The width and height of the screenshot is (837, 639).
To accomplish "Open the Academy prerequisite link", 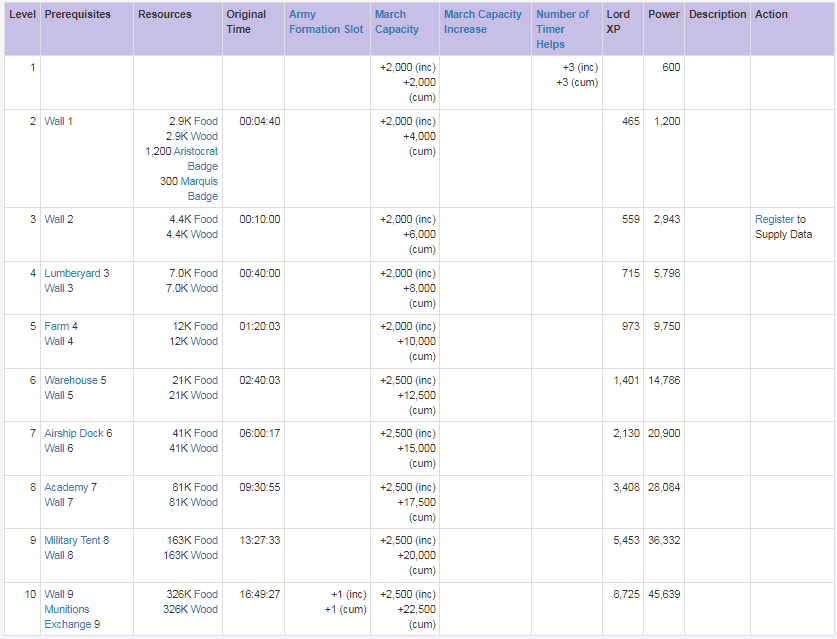I will coord(66,487).
